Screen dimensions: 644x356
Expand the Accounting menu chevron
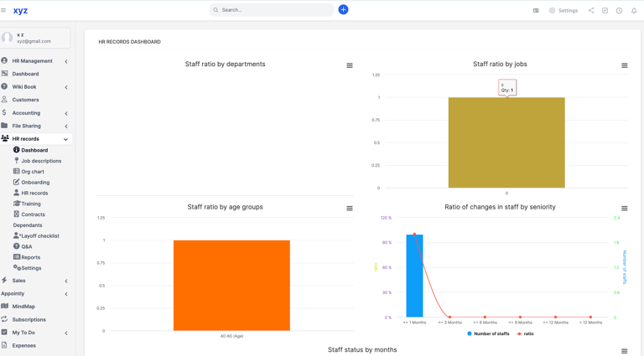66,113
